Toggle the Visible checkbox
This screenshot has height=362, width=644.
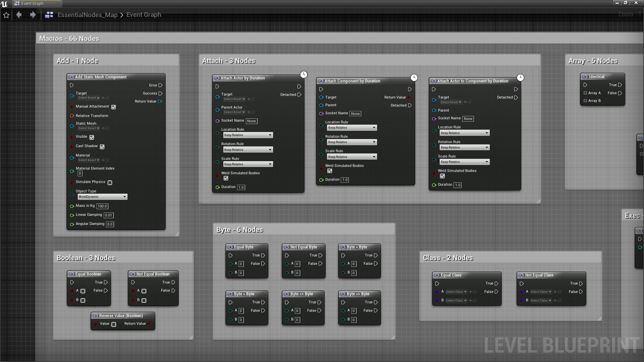(92, 137)
